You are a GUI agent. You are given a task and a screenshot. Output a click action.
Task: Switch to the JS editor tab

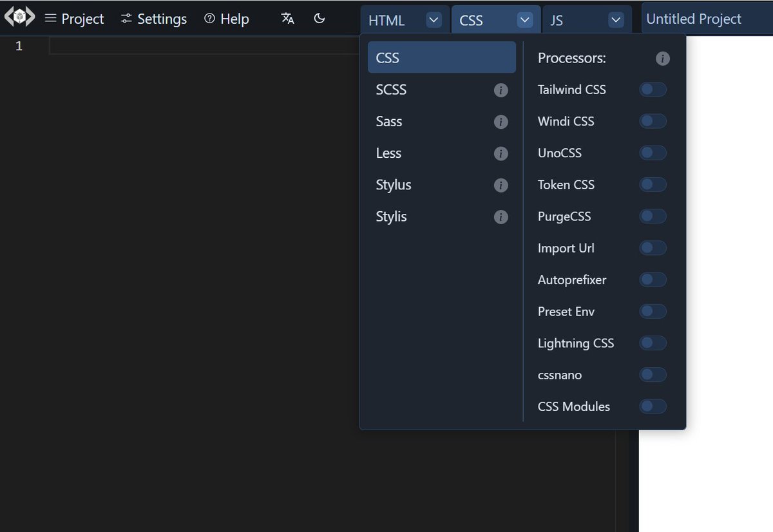[x=557, y=21]
